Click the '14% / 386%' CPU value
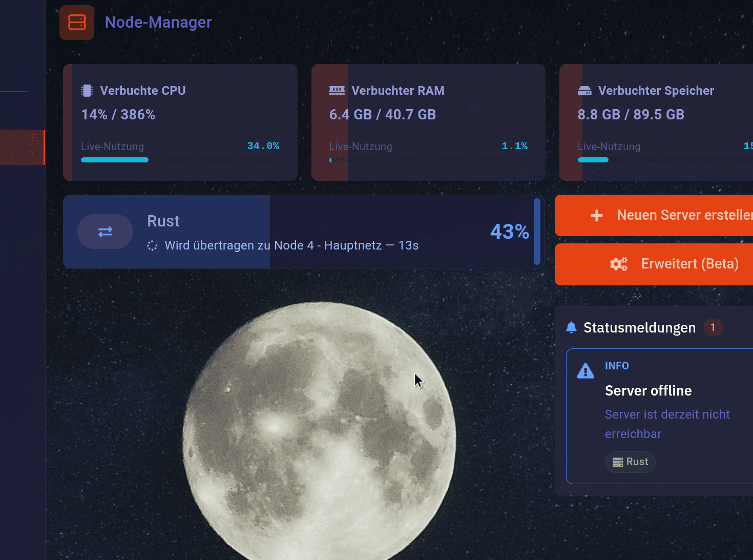 [x=118, y=114]
